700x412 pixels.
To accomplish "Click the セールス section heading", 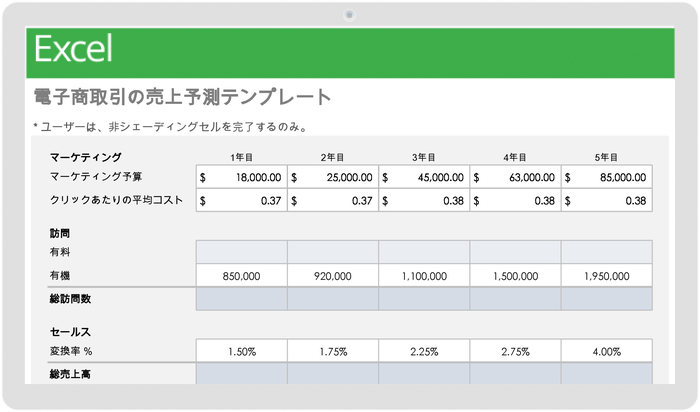I will click(70, 332).
